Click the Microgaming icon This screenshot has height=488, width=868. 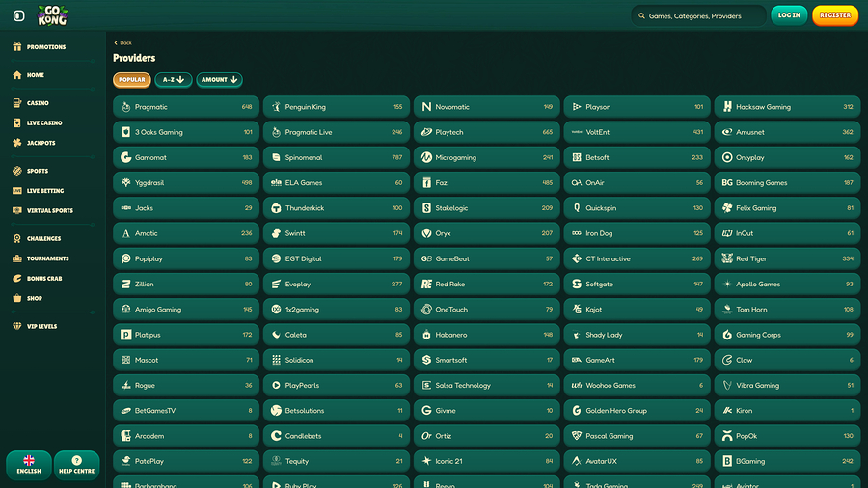pos(426,158)
